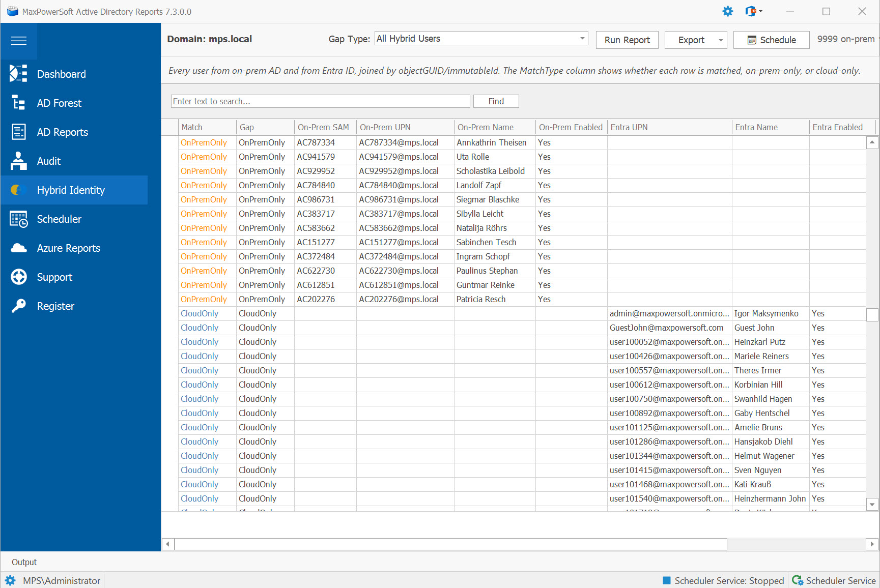Select the Patricia Resch name cell

point(495,299)
